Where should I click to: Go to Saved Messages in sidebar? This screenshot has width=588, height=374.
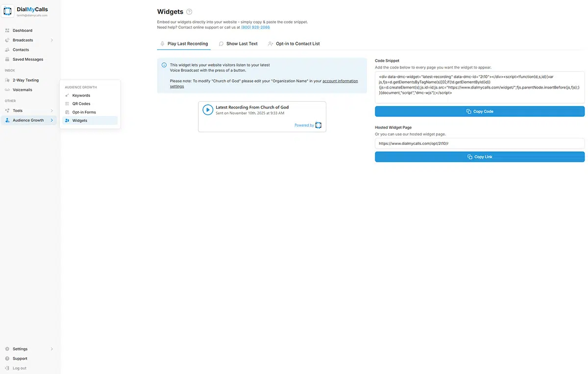point(27,59)
